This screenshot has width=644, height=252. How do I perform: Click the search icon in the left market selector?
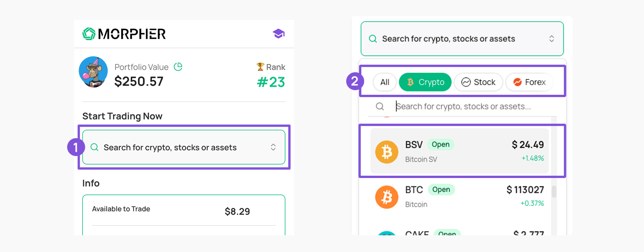tap(94, 147)
